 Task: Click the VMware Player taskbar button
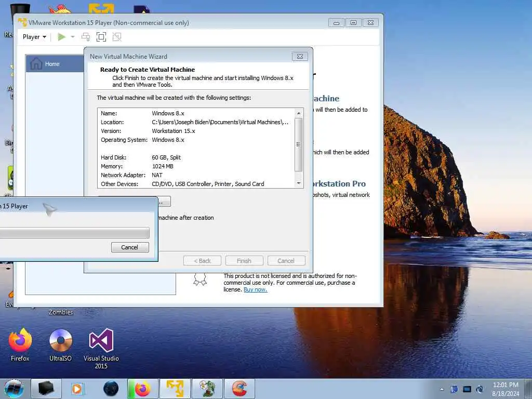175,389
